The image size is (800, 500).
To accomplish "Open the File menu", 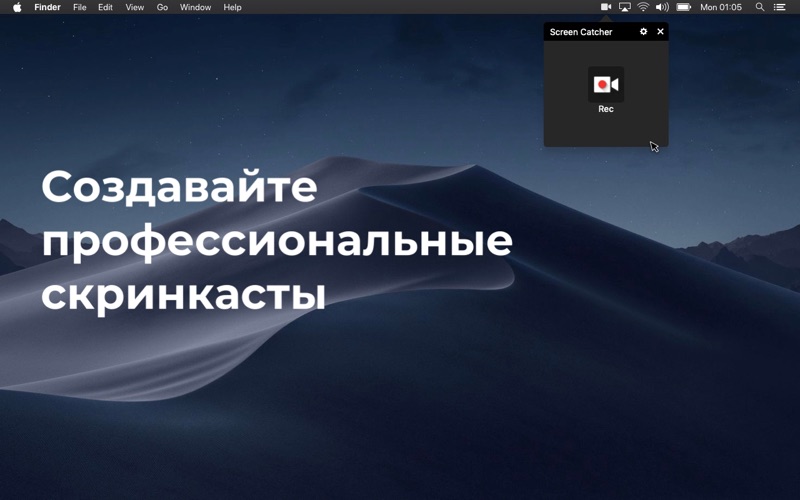I will click(80, 7).
